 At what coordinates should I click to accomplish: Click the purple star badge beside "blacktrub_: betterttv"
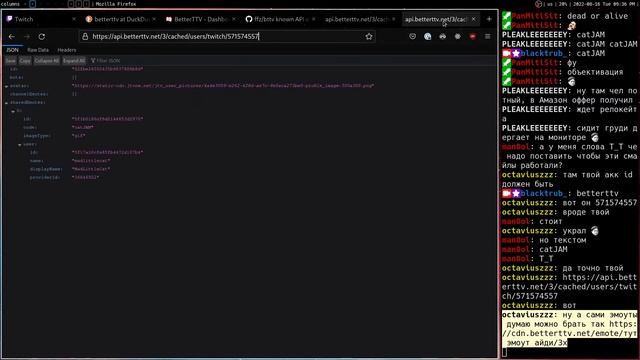516,193
